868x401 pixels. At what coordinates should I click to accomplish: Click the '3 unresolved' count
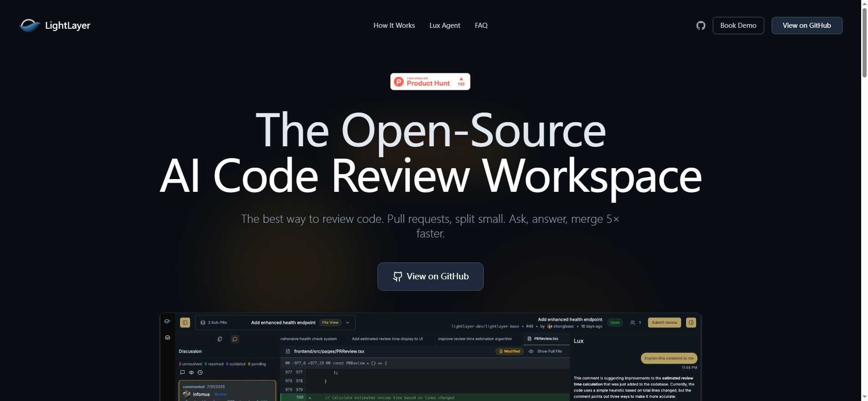pos(190,364)
